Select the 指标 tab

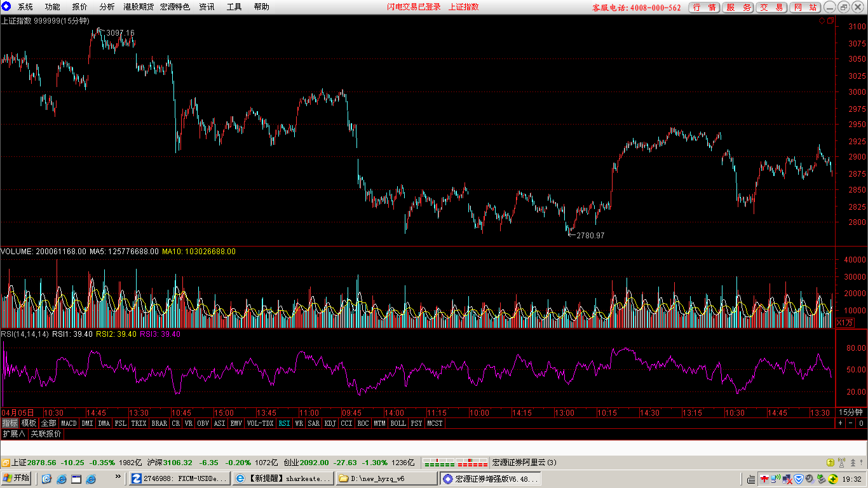pos(10,423)
